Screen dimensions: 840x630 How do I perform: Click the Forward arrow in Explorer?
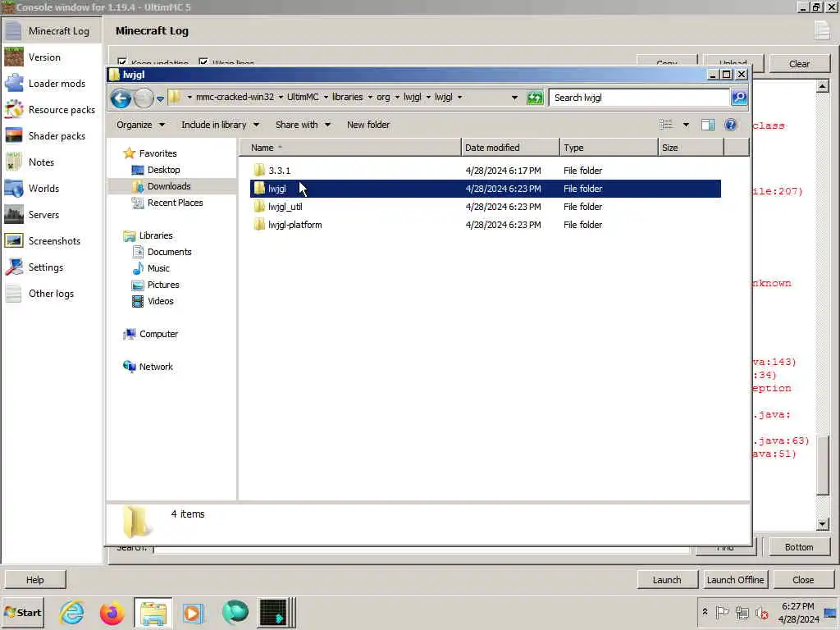[x=143, y=98]
